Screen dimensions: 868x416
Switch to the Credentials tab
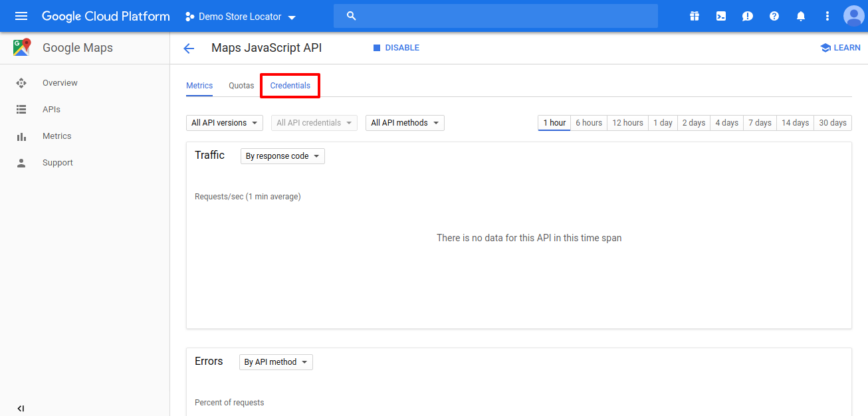pos(290,86)
